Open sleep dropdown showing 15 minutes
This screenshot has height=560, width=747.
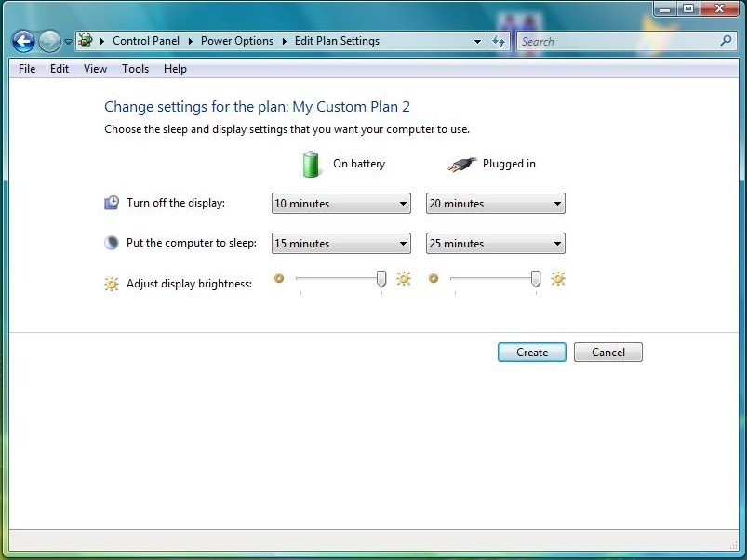click(x=341, y=244)
